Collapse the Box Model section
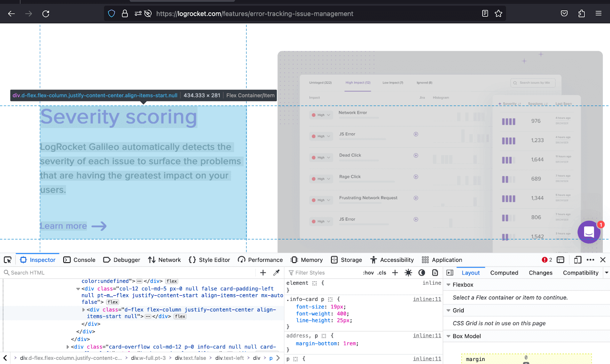This screenshot has width=610, height=364. (x=449, y=336)
